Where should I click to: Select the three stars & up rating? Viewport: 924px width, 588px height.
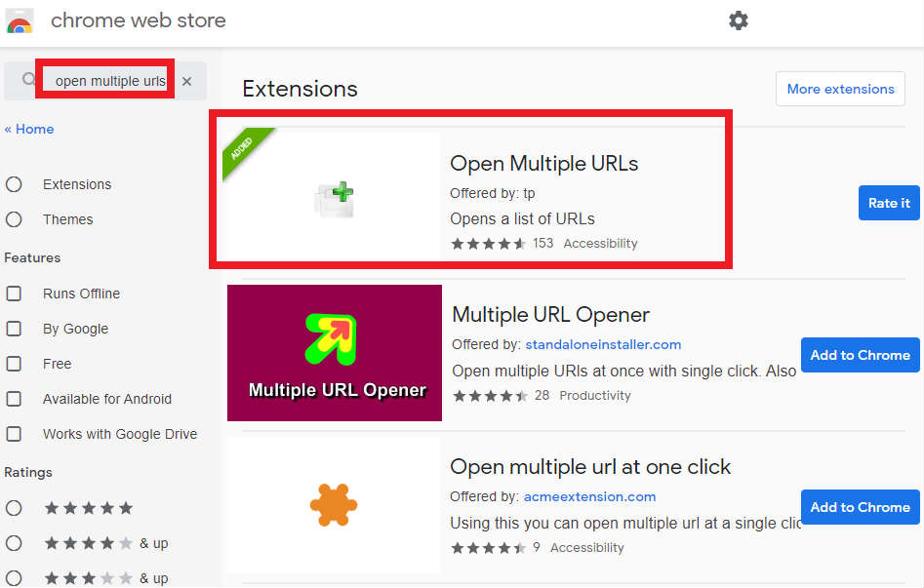click(14, 578)
